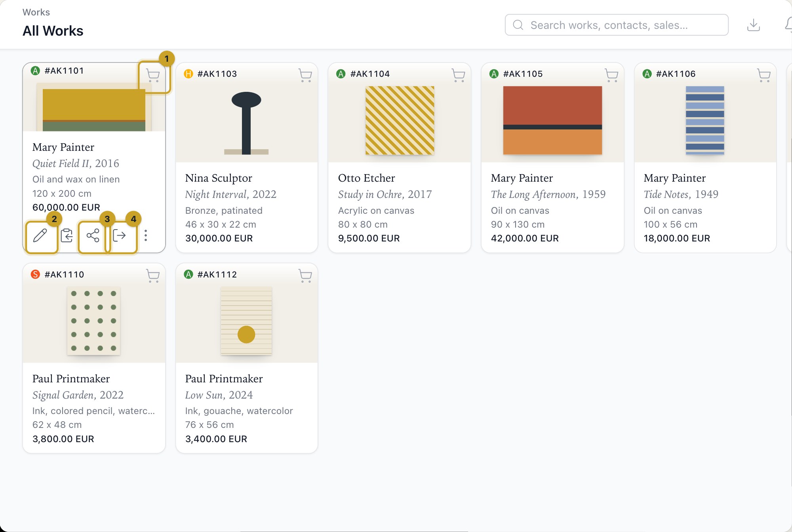Open the Study in Ochre striped thumbnail
Image resolution: width=792 pixels, height=532 pixels.
coord(400,120)
